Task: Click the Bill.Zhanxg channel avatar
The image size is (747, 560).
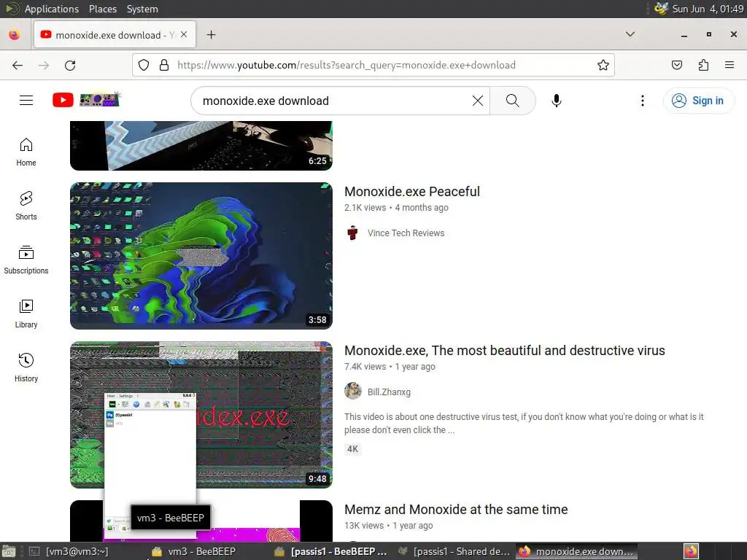Action: [352, 392]
